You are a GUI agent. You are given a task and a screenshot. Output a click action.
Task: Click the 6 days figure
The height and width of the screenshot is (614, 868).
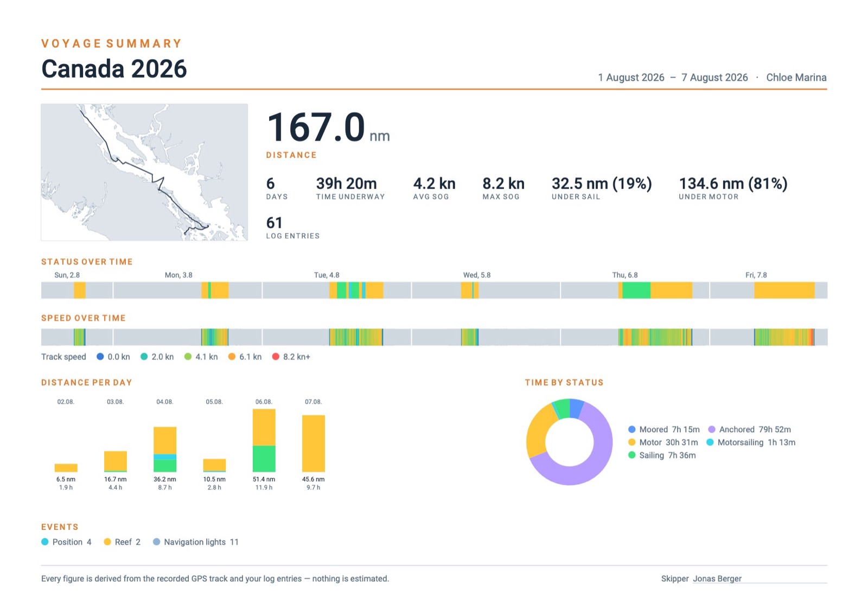[271, 183]
